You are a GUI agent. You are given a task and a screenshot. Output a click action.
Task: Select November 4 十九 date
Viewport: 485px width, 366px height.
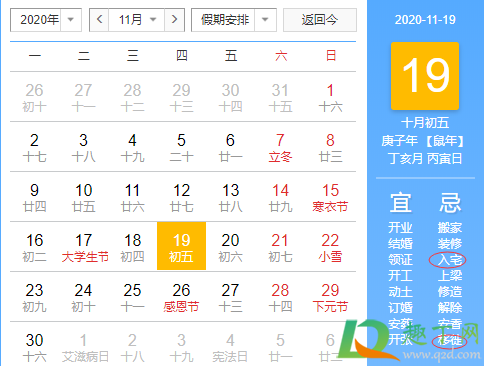click(x=132, y=147)
